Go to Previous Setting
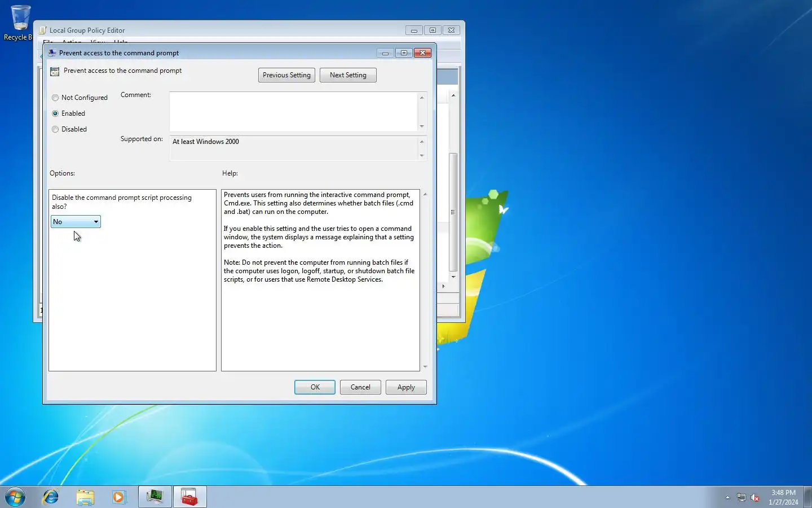Screen dimensions: 812x508 pyautogui.click(x=286, y=75)
